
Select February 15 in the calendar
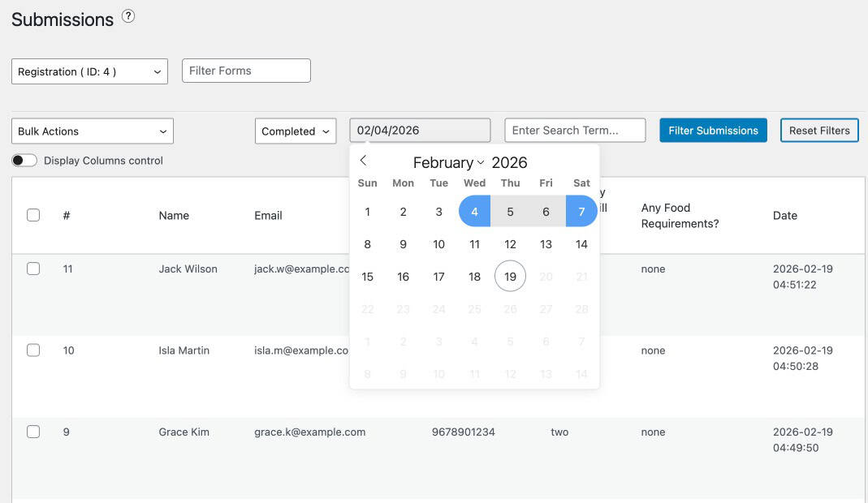(x=368, y=277)
